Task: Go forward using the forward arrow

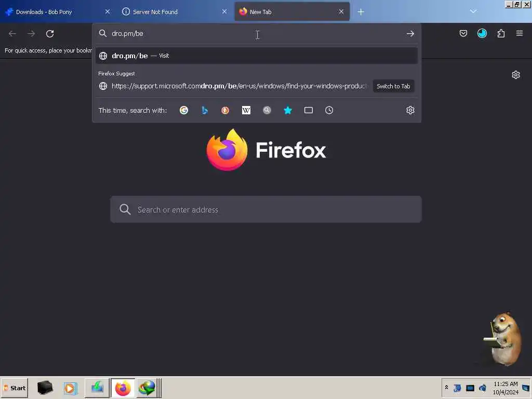Action: coord(31,34)
